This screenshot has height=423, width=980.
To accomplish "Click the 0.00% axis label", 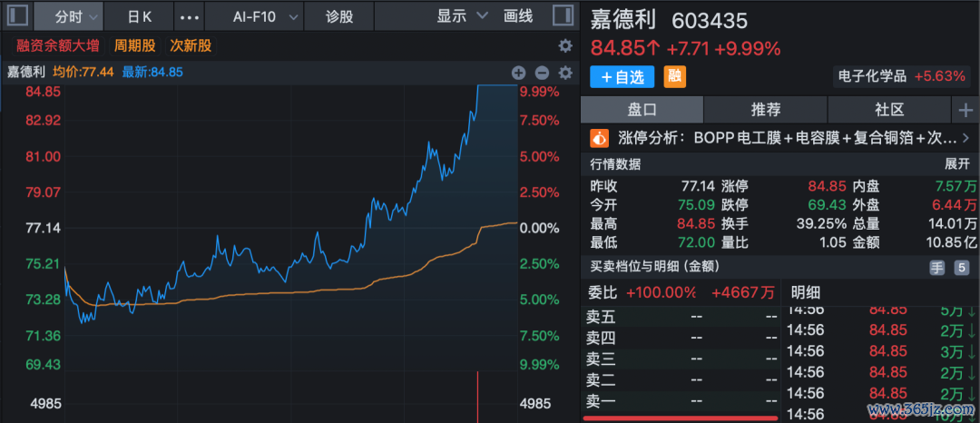I will click(539, 228).
